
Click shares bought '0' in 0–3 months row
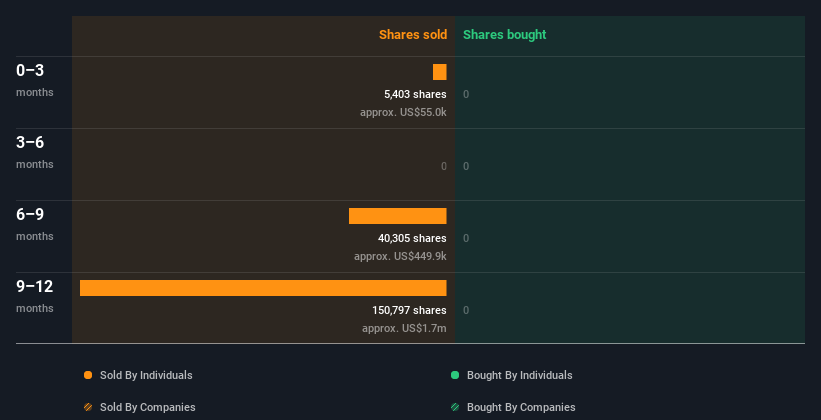tap(466, 94)
